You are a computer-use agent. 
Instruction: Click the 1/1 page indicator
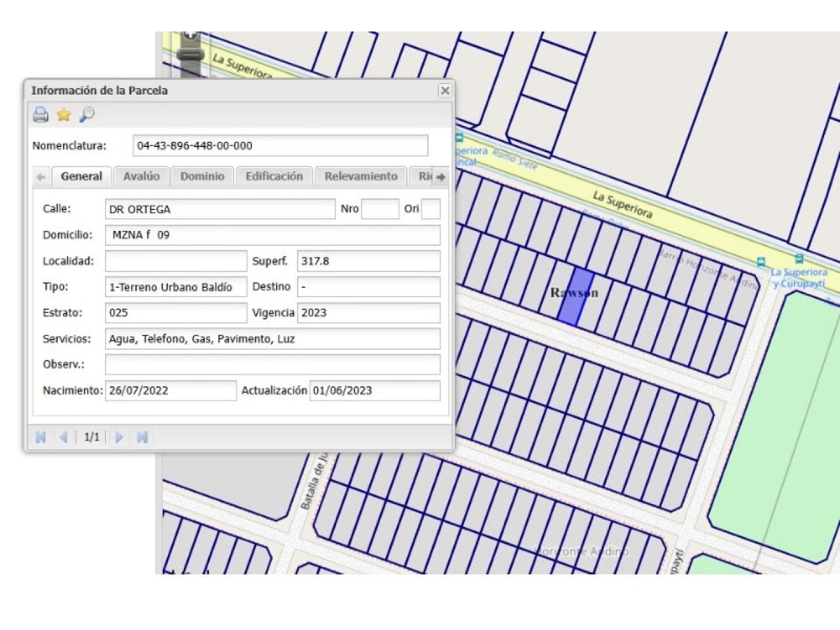point(92,437)
